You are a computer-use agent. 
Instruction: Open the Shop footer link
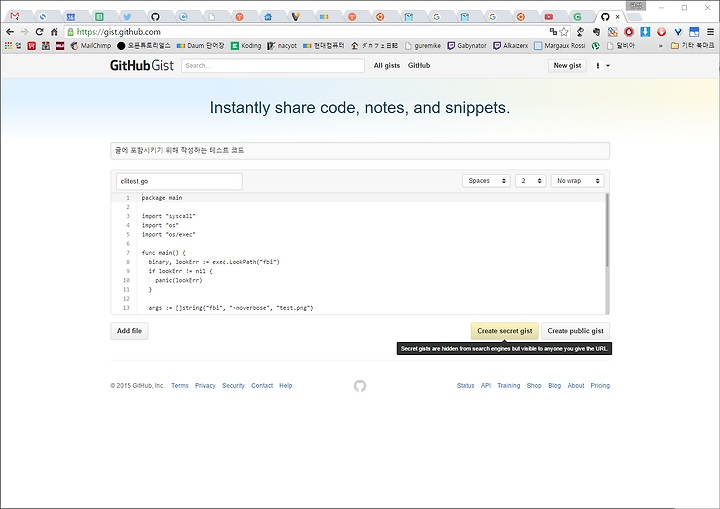click(x=534, y=385)
